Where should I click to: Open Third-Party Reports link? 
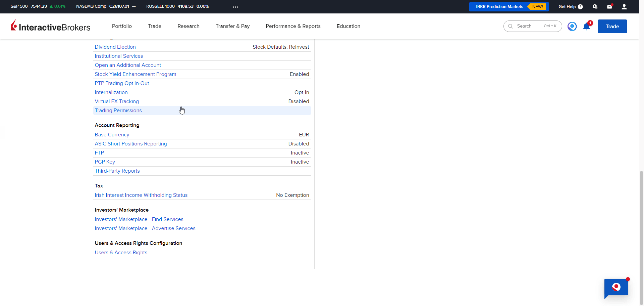tap(117, 171)
